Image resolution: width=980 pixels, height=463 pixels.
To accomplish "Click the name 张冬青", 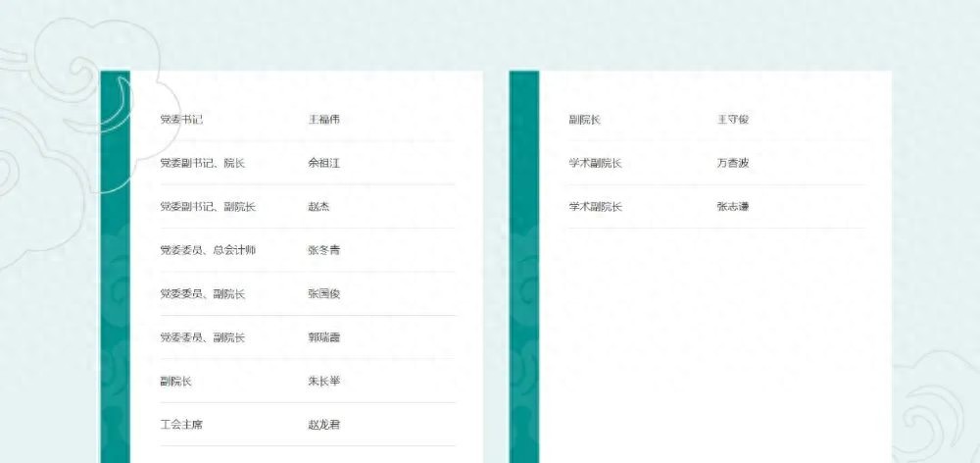I will [323, 250].
